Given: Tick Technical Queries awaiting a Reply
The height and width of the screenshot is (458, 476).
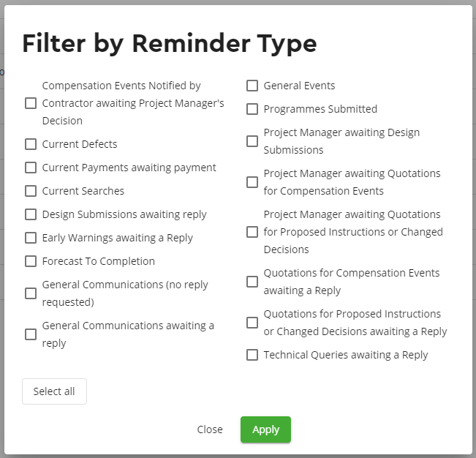Looking at the screenshot, I should pos(252,355).
